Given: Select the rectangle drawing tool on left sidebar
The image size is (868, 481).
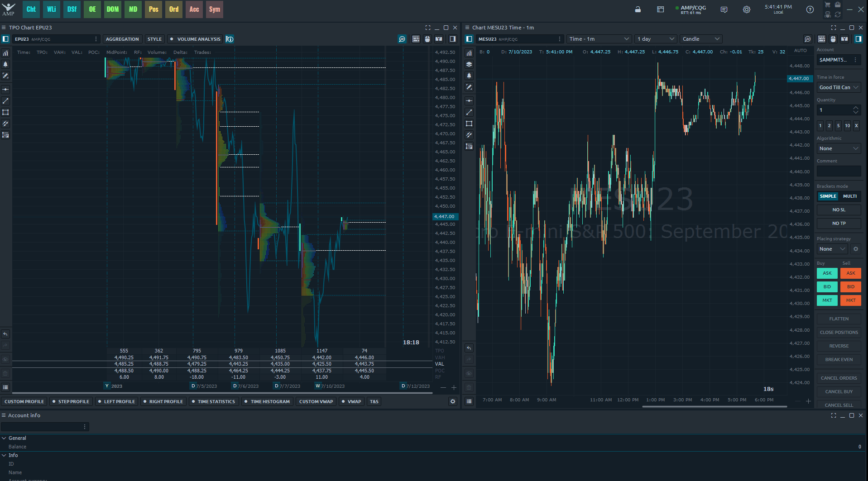Looking at the screenshot, I should [5, 112].
